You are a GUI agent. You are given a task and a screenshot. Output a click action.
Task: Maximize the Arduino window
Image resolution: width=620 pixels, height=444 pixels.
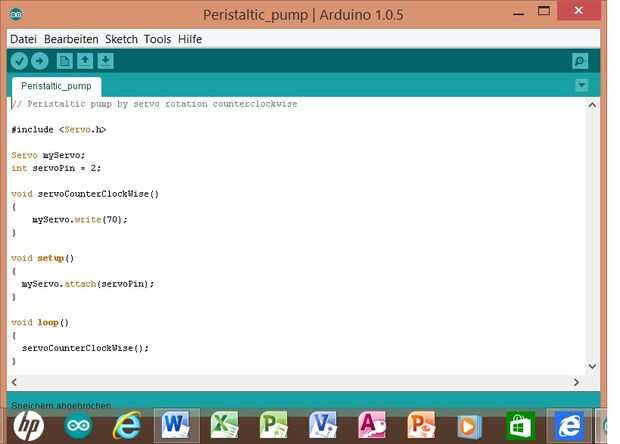(x=544, y=11)
